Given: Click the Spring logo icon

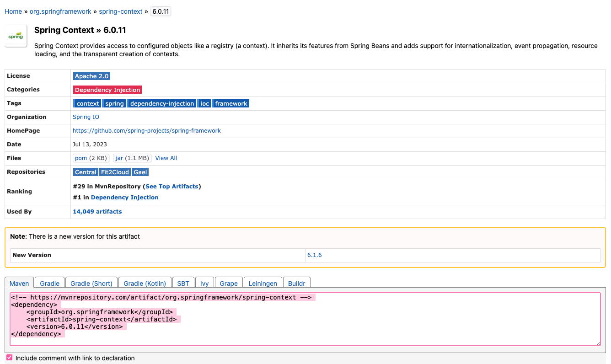Looking at the screenshot, I should [16, 36].
